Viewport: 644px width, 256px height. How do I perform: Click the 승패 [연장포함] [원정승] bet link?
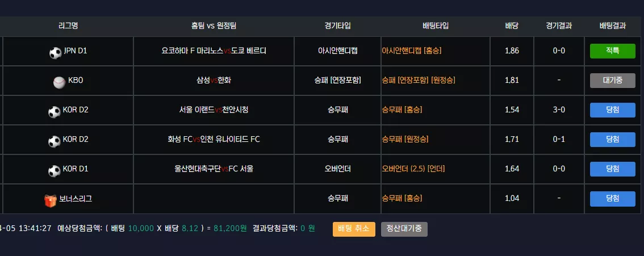coord(419,81)
